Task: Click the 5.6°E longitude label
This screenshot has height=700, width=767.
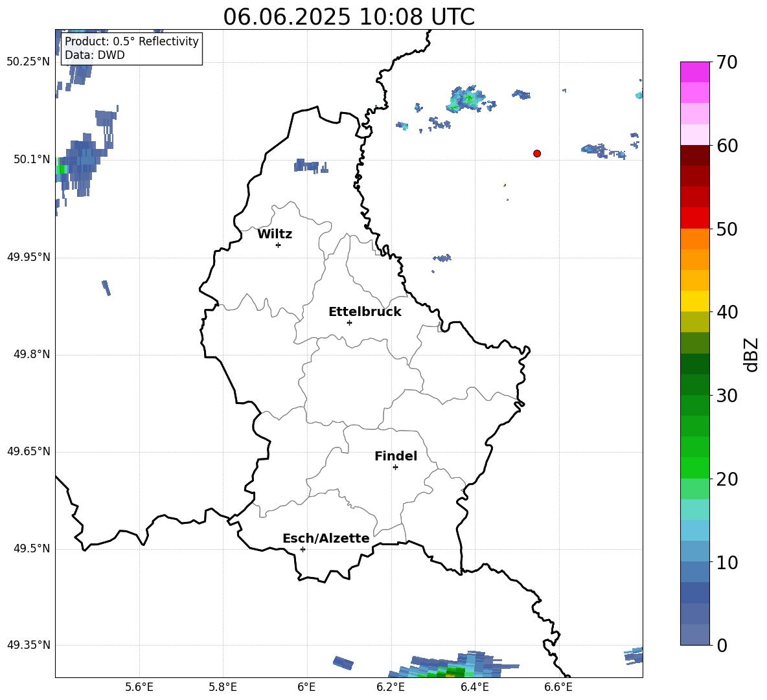Action: (x=139, y=687)
